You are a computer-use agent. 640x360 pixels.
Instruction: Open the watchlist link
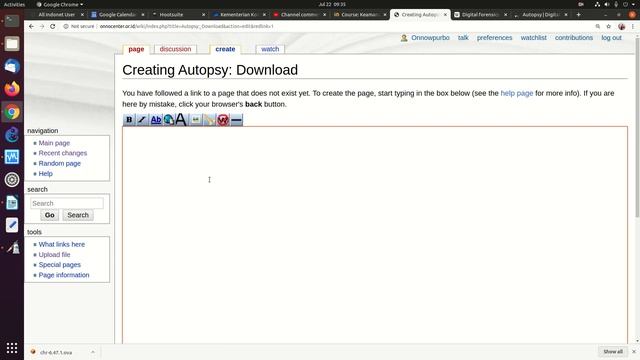click(533, 38)
